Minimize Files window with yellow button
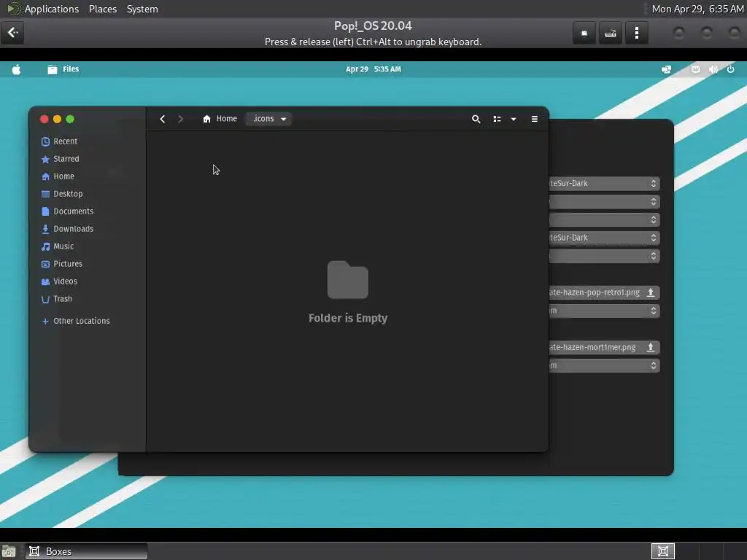The height and width of the screenshot is (560, 747). [x=57, y=119]
